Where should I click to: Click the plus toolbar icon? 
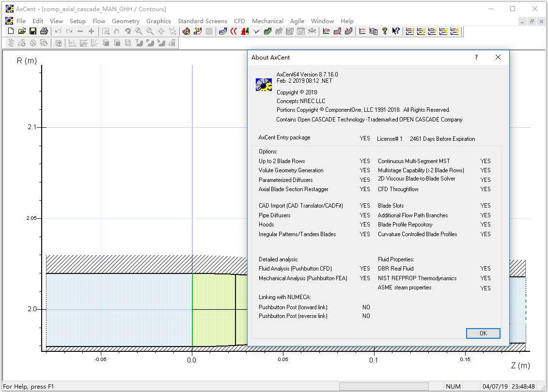tap(91, 31)
